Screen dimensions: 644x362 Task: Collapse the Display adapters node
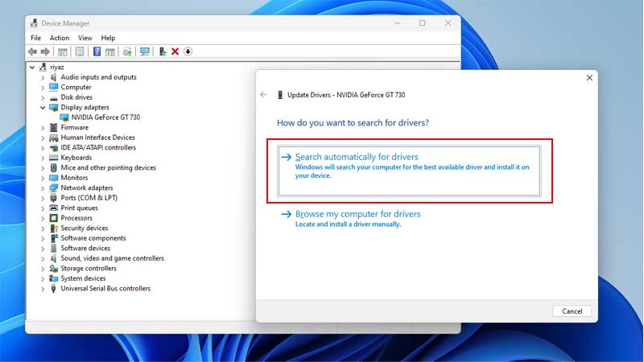tap(43, 107)
